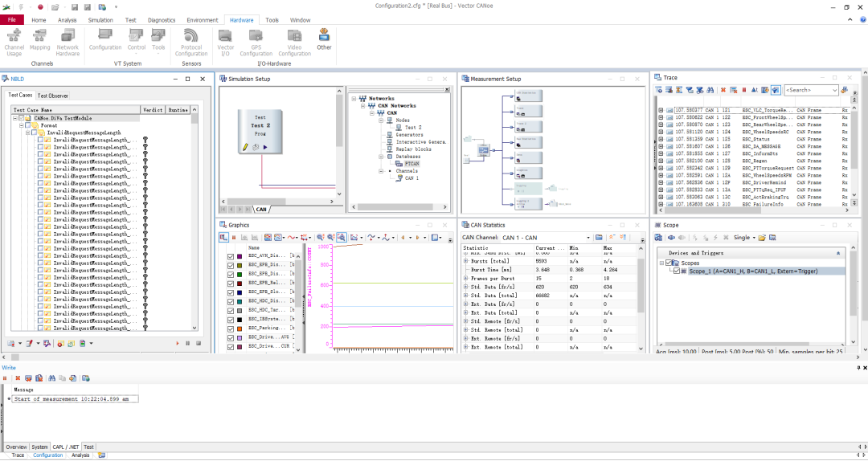Select the Overview tab in Write window
The width and height of the screenshot is (868, 461).
[x=16, y=447]
